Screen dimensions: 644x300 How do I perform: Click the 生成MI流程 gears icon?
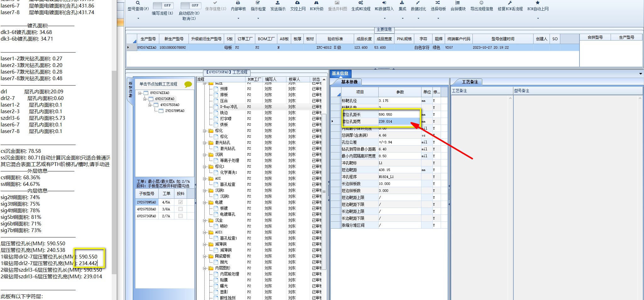click(x=361, y=3)
